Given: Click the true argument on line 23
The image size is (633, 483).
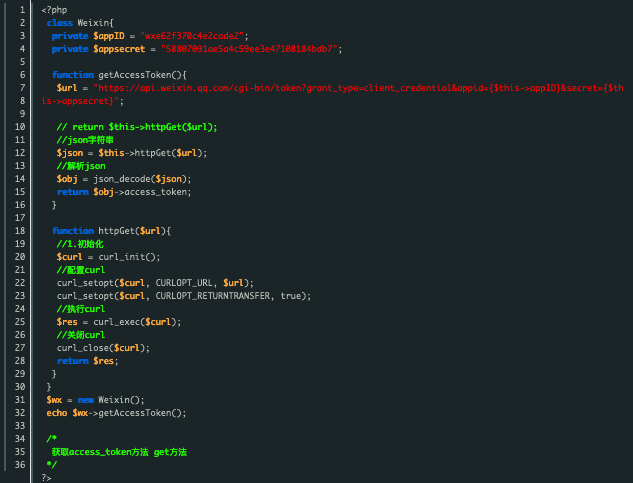Looking at the screenshot, I should coord(291,296).
